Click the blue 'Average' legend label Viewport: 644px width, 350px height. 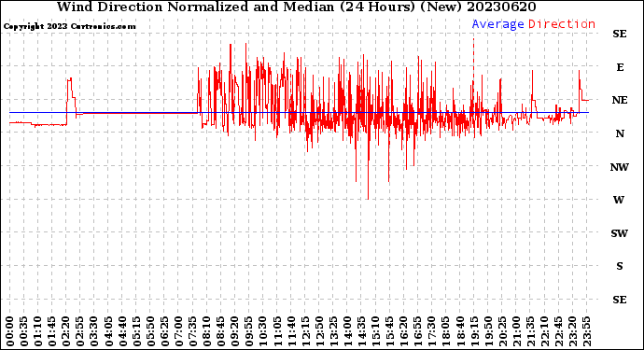click(497, 24)
